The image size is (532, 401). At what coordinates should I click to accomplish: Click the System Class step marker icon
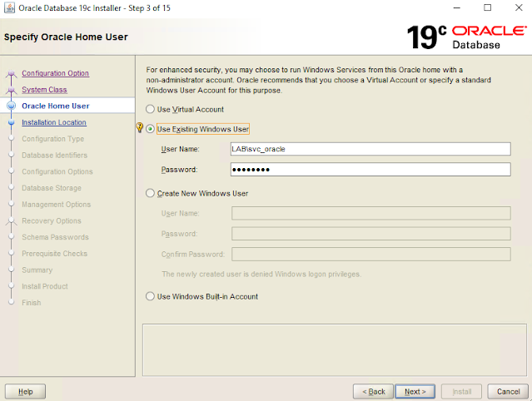click(x=11, y=90)
